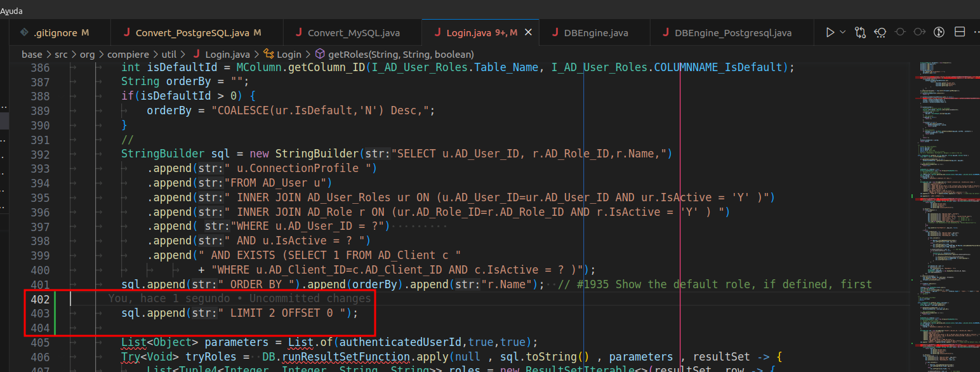Open the run configuration dropdown chevron
The image size is (980, 372).
(842, 32)
